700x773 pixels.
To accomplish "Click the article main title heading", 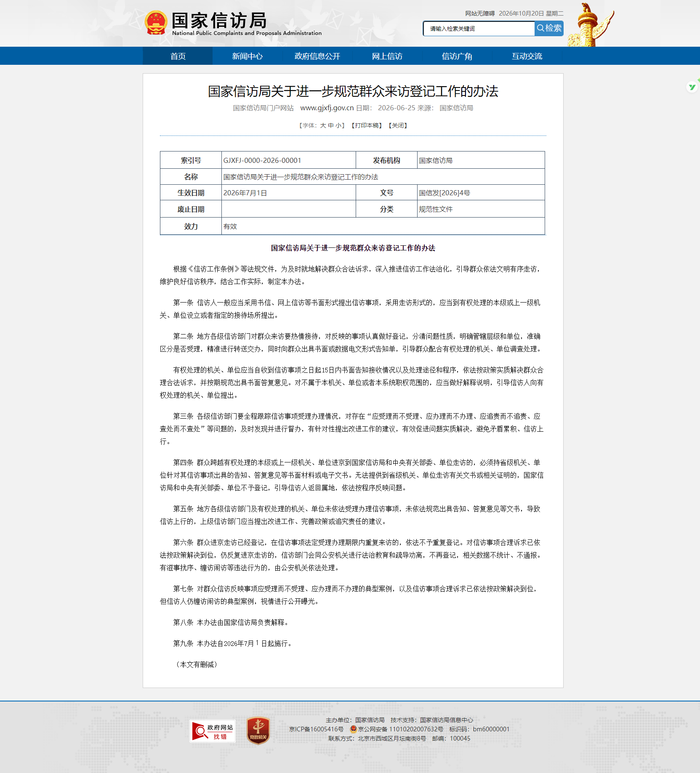I will coord(353,91).
